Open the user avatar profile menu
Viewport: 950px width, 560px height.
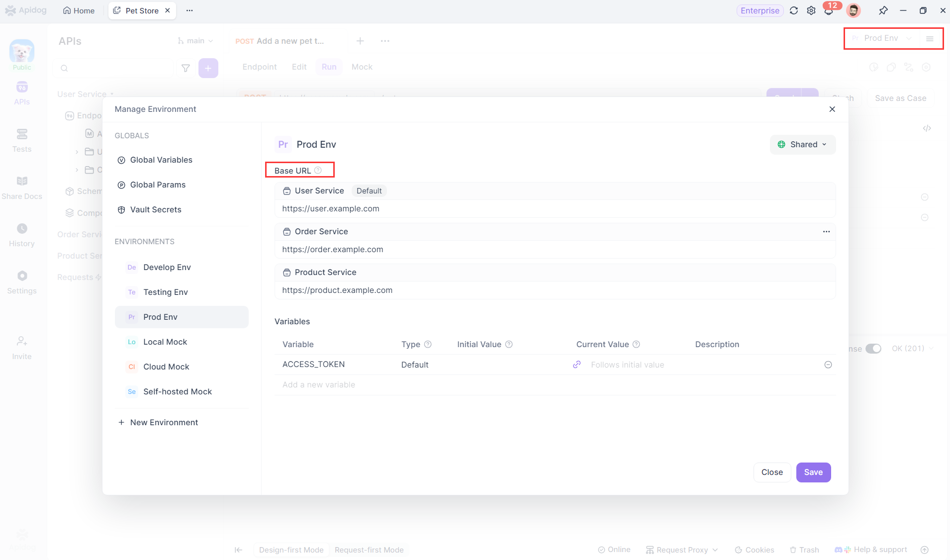854,10
